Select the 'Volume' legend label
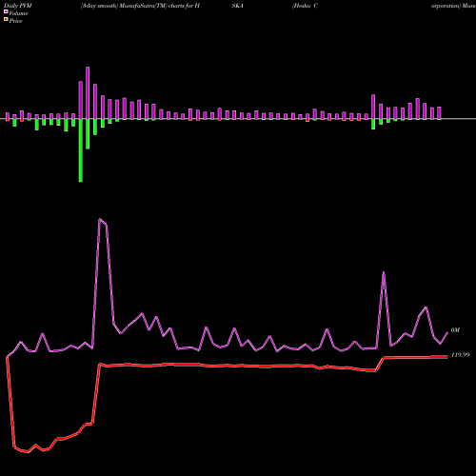The width and height of the screenshot is (476, 476). coord(18,13)
